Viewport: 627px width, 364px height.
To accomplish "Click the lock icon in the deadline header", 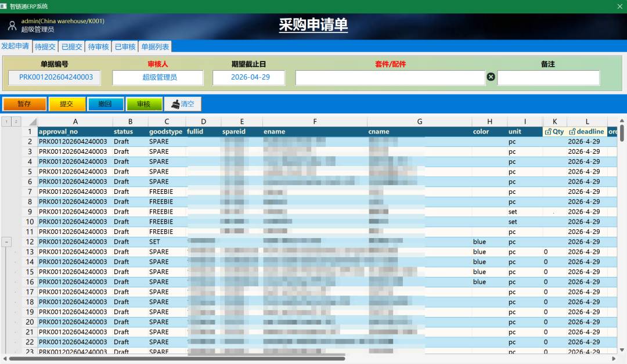I will 572,132.
